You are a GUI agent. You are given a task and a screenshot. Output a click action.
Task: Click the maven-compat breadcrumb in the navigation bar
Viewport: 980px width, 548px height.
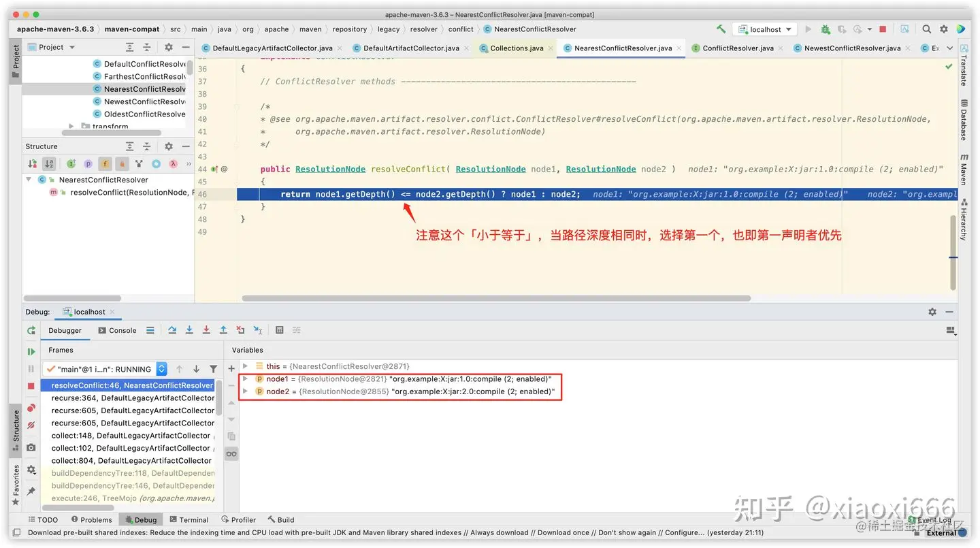[x=133, y=29]
